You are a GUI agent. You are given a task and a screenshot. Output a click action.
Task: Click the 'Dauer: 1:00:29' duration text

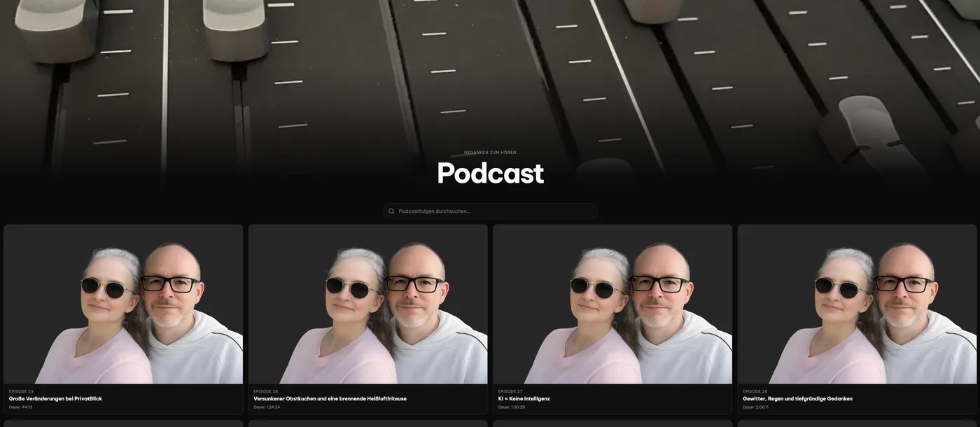[512, 407]
